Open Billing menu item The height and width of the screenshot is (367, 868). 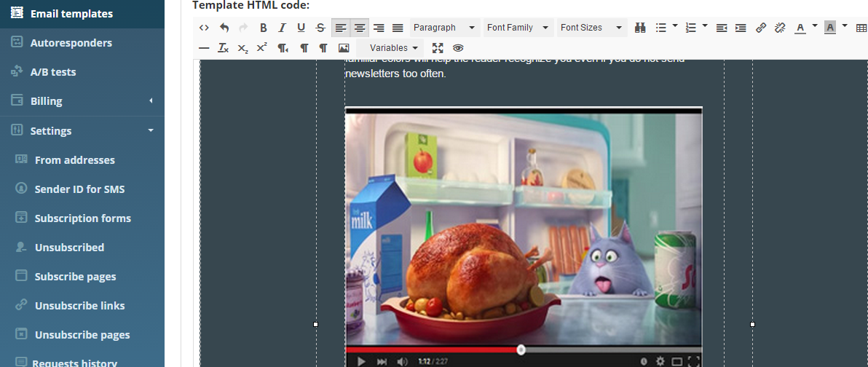[x=47, y=101]
